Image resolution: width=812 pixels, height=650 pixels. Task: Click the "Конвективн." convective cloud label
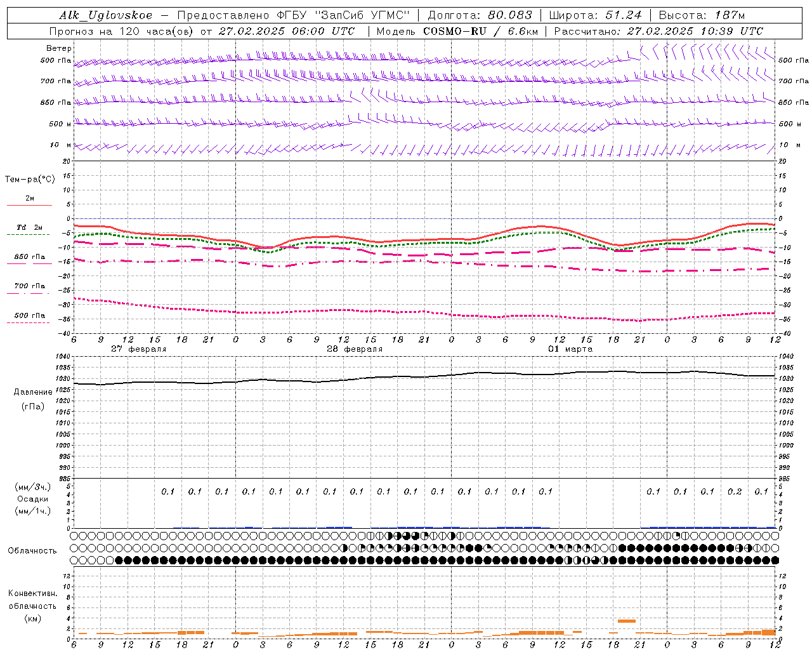[x=33, y=594]
